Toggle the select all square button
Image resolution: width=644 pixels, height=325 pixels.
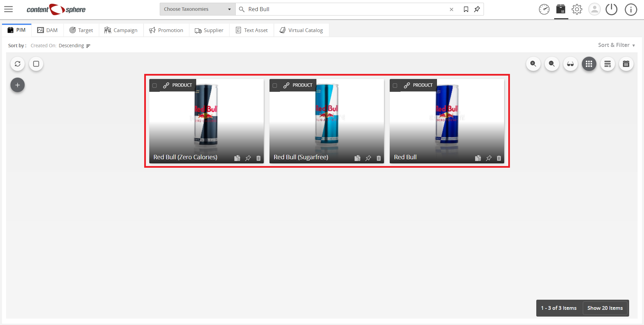point(36,64)
